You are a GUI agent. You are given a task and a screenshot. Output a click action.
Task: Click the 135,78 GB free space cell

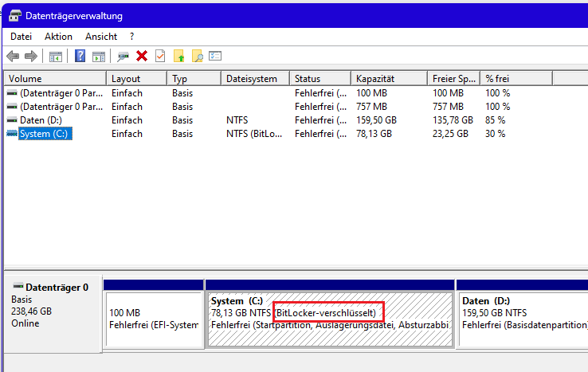click(x=453, y=120)
